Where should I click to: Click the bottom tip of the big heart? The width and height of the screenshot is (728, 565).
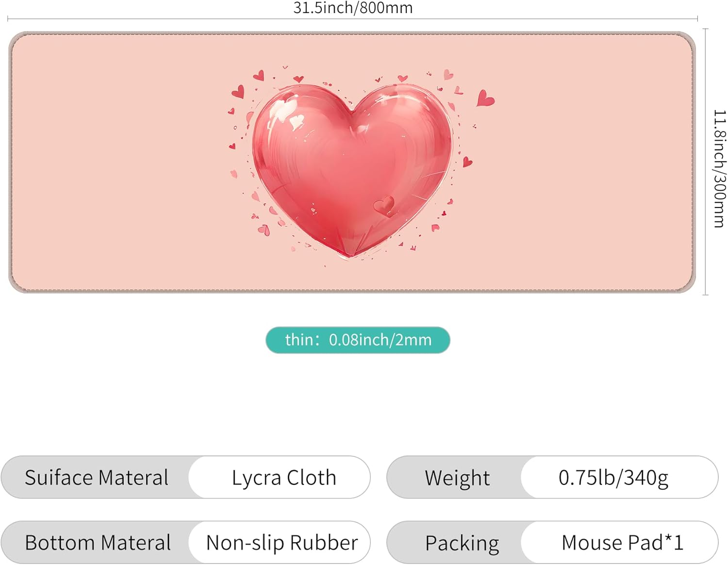(x=350, y=253)
